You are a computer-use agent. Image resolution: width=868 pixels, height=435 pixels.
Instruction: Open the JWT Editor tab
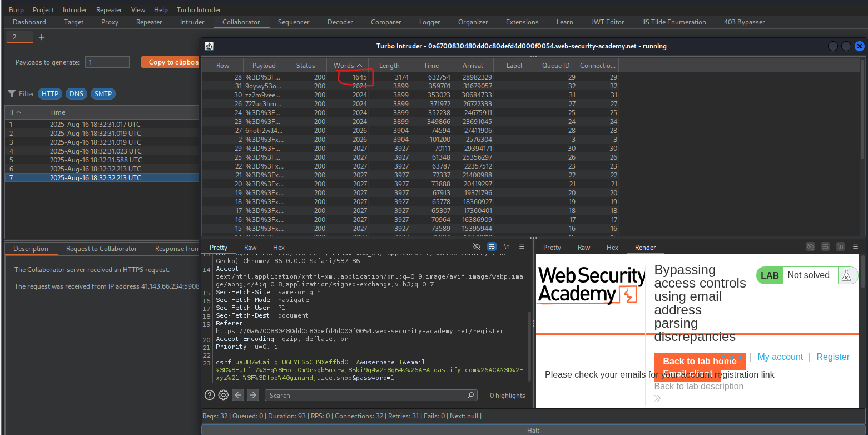(607, 22)
